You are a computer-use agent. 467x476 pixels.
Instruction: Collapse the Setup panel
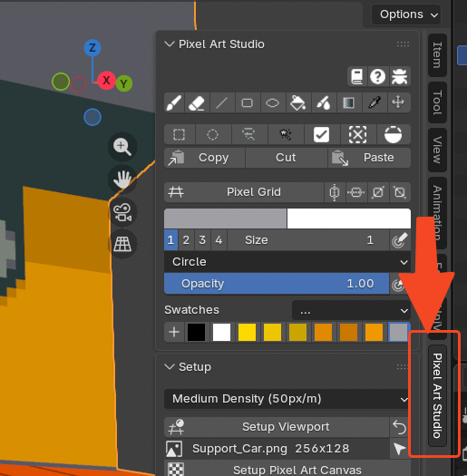coord(170,366)
